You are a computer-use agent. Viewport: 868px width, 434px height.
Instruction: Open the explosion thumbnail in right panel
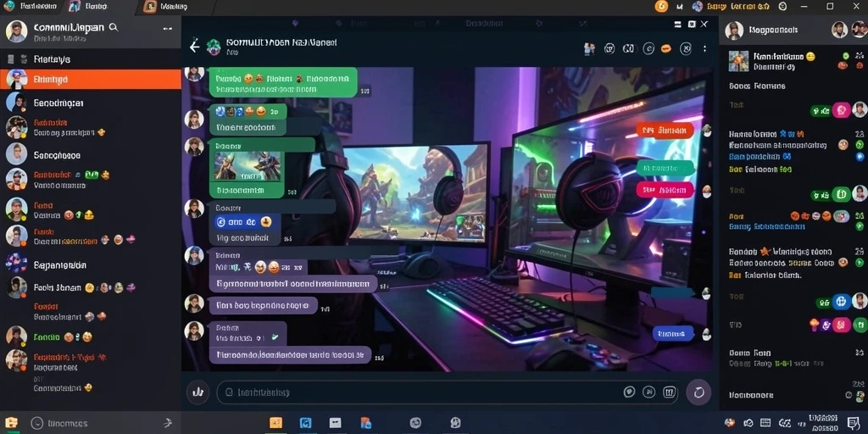pyautogui.click(x=738, y=61)
